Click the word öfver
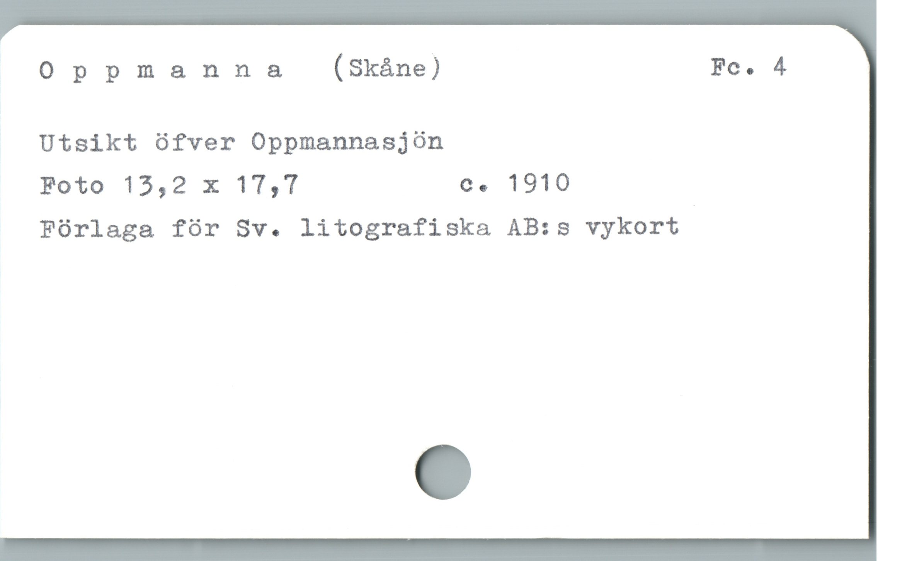Viewport: 924px width, 561px height. click(x=195, y=143)
